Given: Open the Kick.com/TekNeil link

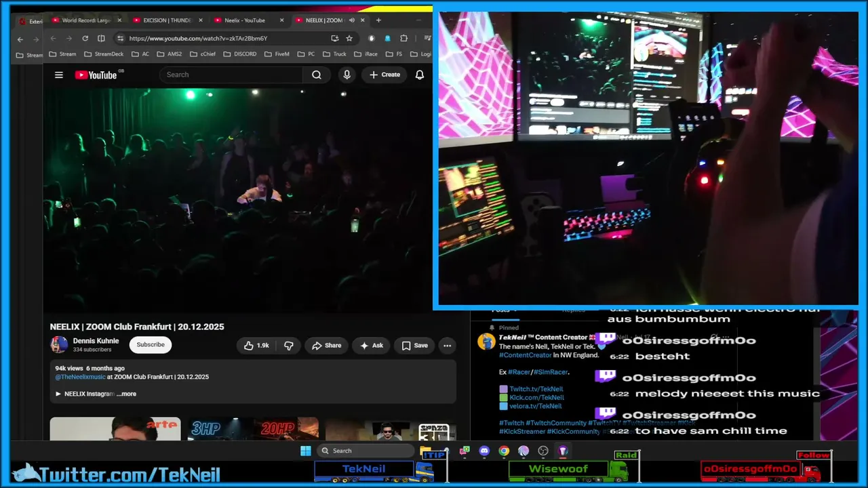Looking at the screenshot, I should tap(536, 398).
